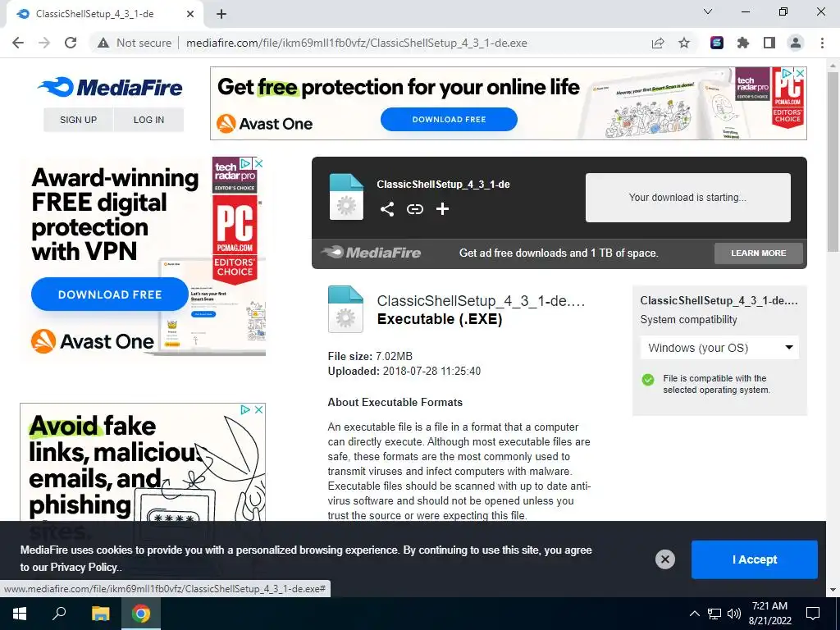Click the volume tray icon
The image size is (840, 630).
point(734,614)
